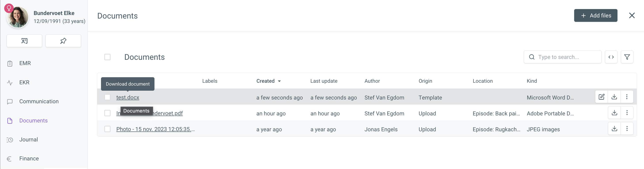
Task: Open the test.docx link
Action: pyautogui.click(x=128, y=97)
